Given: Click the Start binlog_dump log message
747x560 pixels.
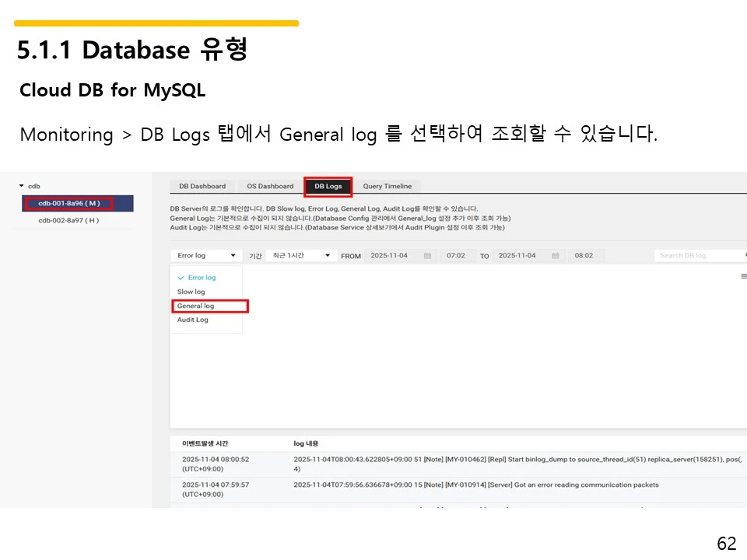Looking at the screenshot, I should (518, 464).
